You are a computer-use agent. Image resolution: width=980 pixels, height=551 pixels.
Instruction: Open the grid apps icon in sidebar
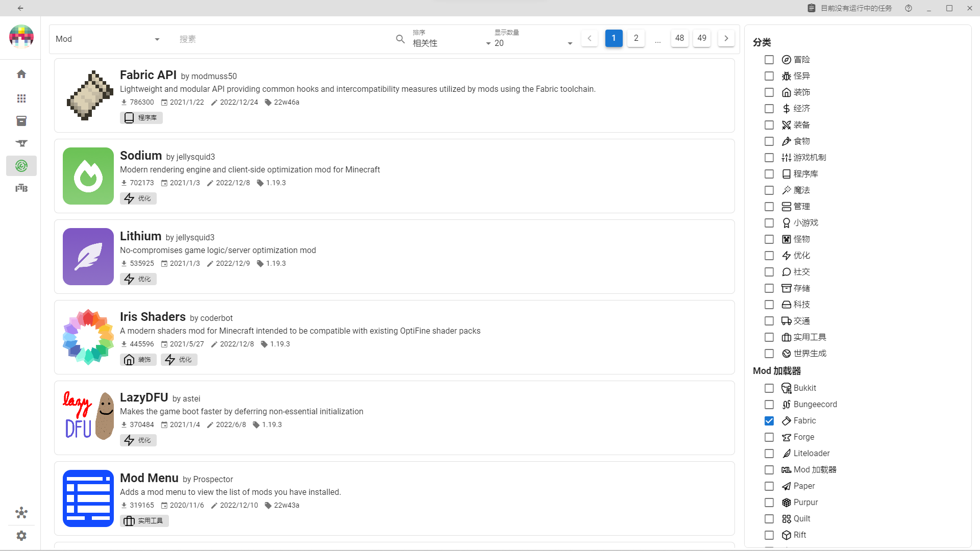pos(21,98)
